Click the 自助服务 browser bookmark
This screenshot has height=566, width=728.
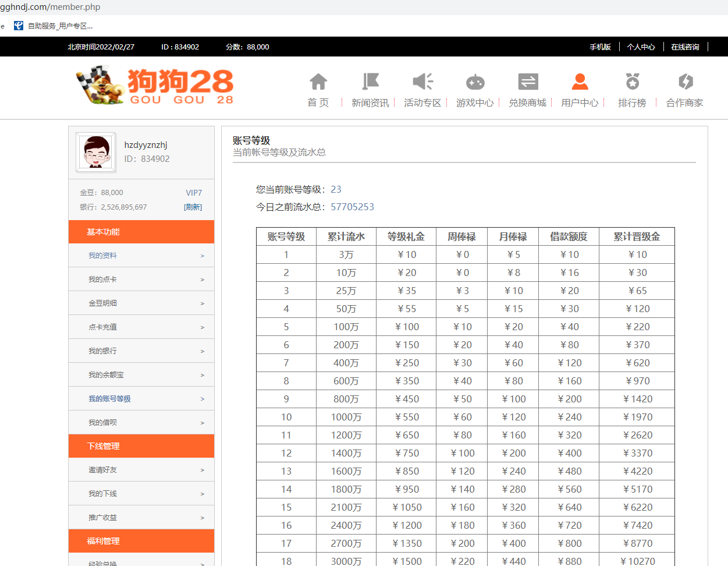54,26
